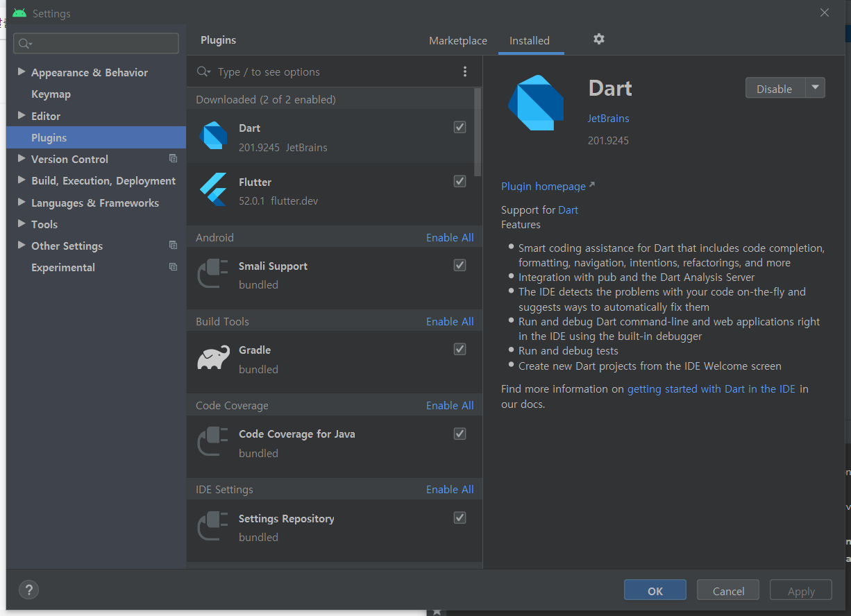
Task: Open getting started with Dart in the IDE link
Action: pyautogui.click(x=711, y=388)
